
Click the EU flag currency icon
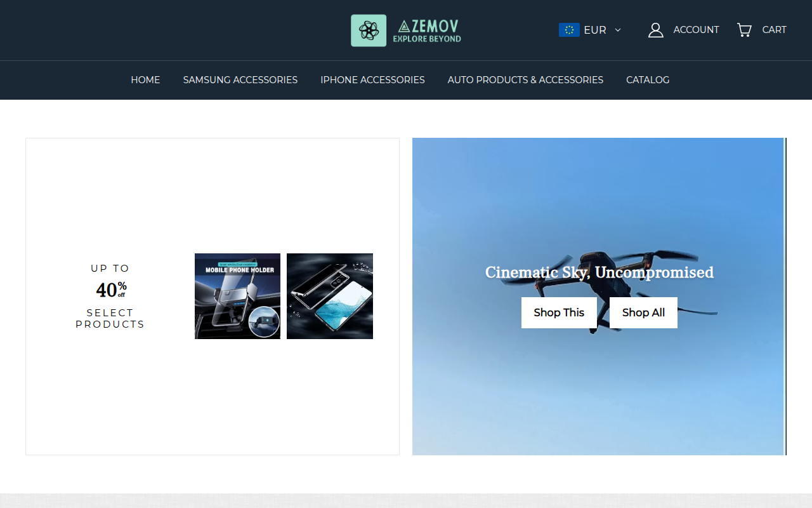[x=569, y=30]
